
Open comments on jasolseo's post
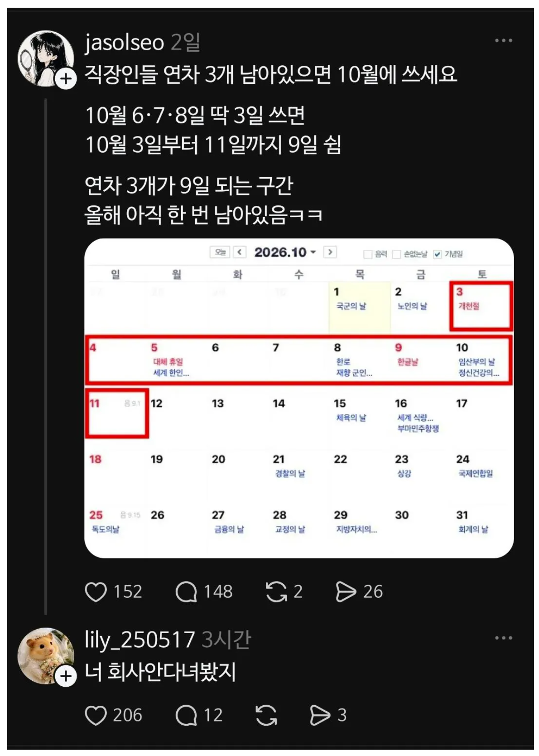186,592
